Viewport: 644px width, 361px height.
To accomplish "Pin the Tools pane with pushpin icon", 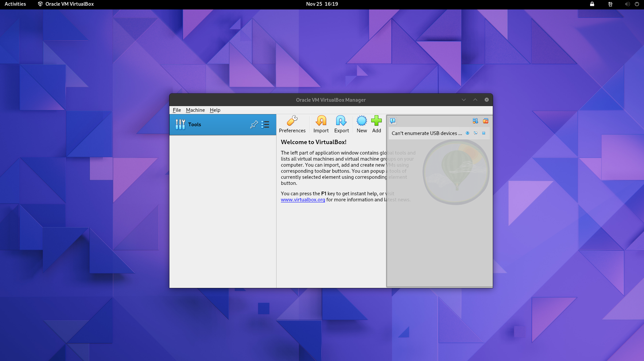I will pyautogui.click(x=254, y=125).
